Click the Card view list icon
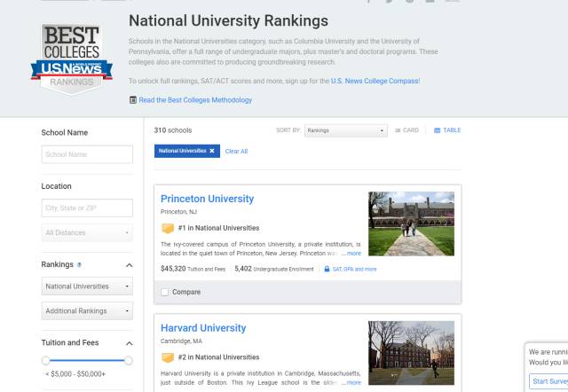Screen dimensions: 568x392 398,130
